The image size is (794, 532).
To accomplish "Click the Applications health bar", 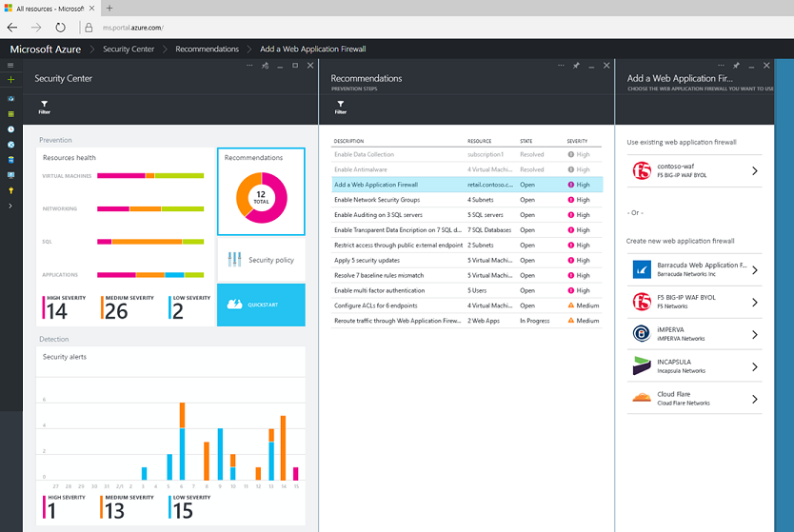I will 150,275.
